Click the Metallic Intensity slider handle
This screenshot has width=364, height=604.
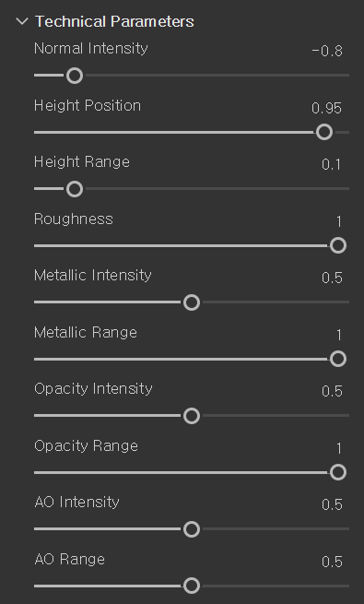(x=192, y=302)
